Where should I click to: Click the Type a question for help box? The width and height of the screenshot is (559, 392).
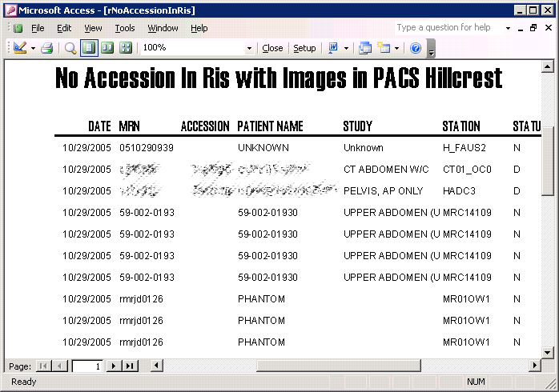(448, 28)
